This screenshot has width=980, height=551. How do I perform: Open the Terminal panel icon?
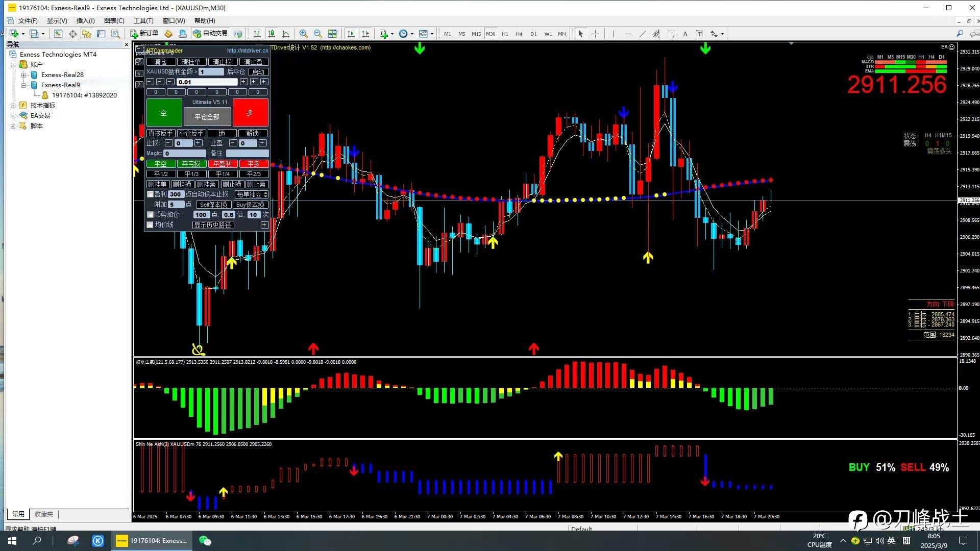101,34
